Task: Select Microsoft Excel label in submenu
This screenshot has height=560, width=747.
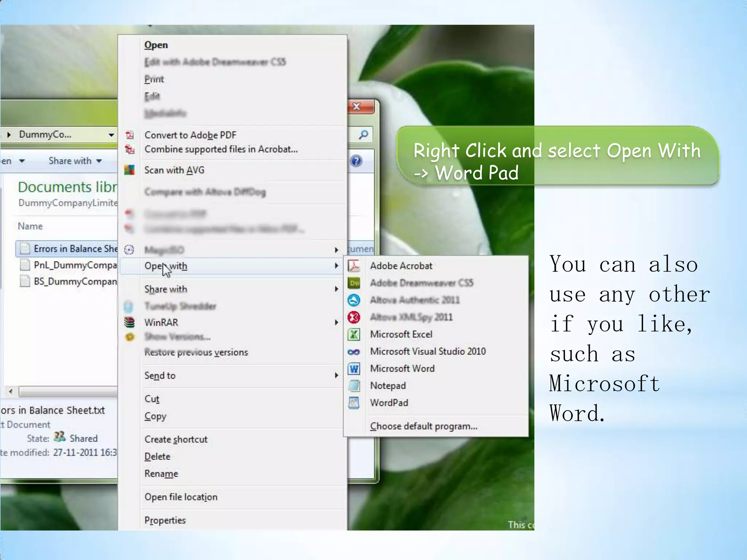Action: pos(401,334)
